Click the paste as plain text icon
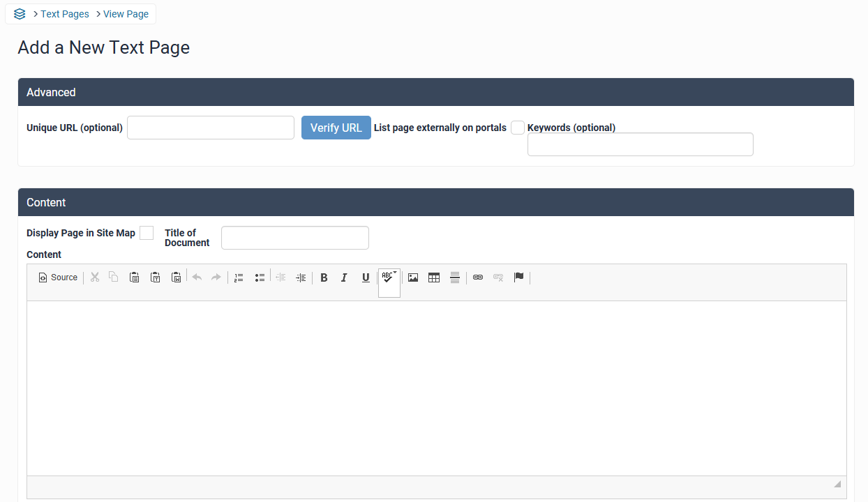Screen dimensions: 868x502 tap(156, 277)
